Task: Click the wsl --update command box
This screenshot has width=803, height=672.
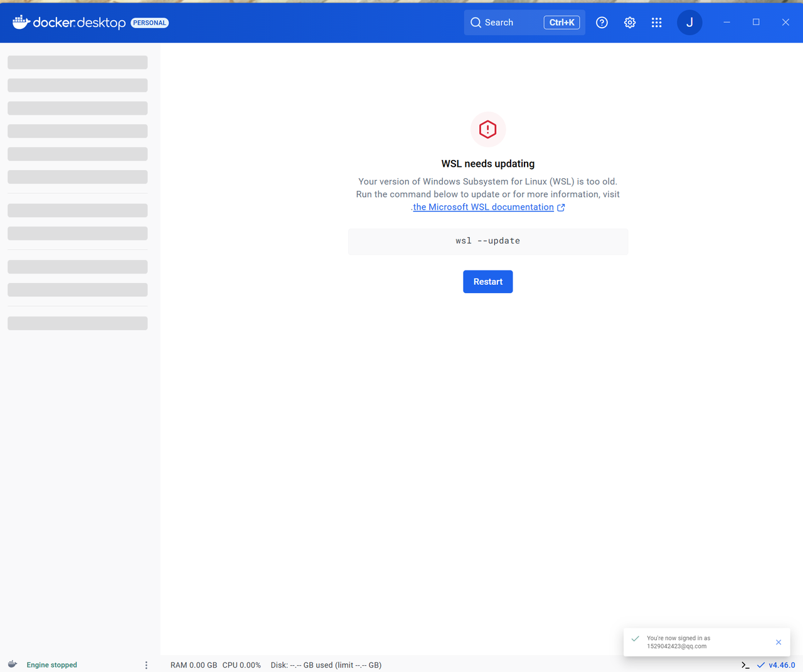Action: [x=488, y=241]
